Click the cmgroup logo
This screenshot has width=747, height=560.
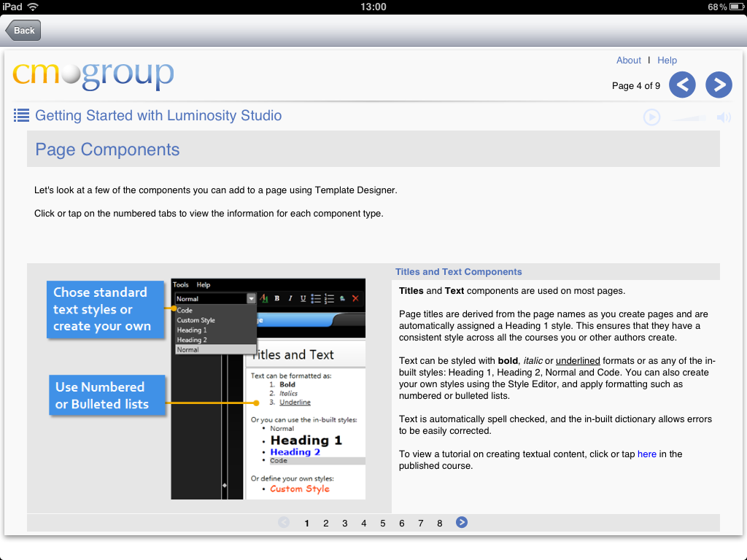93,75
